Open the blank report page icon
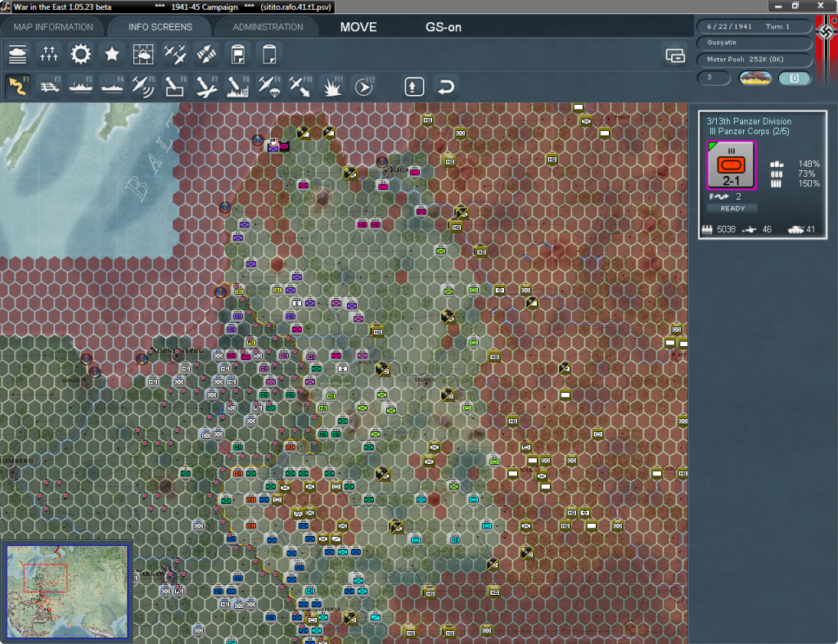This screenshot has height=644, width=838. (268, 54)
